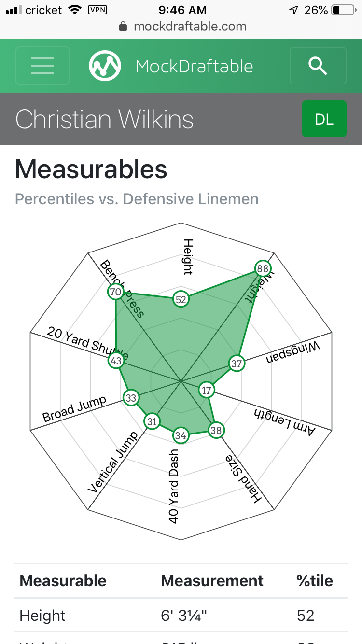Open the search magnifier icon
The image size is (362, 644).
[x=318, y=66]
